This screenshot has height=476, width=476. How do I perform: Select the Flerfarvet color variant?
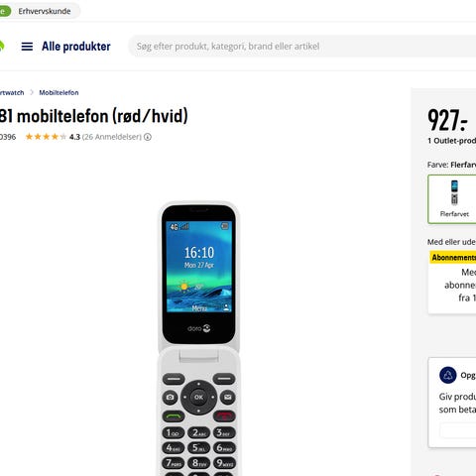(453, 199)
